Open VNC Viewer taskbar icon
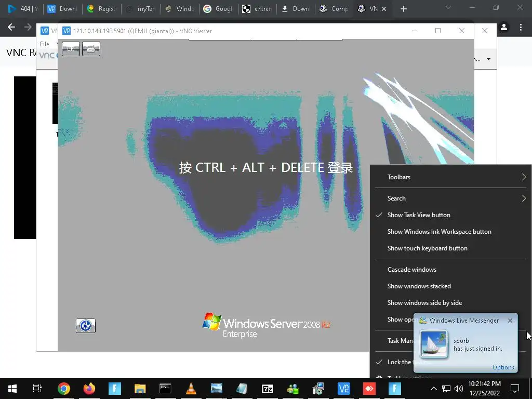The width and height of the screenshot is (532, 399). 344,389
